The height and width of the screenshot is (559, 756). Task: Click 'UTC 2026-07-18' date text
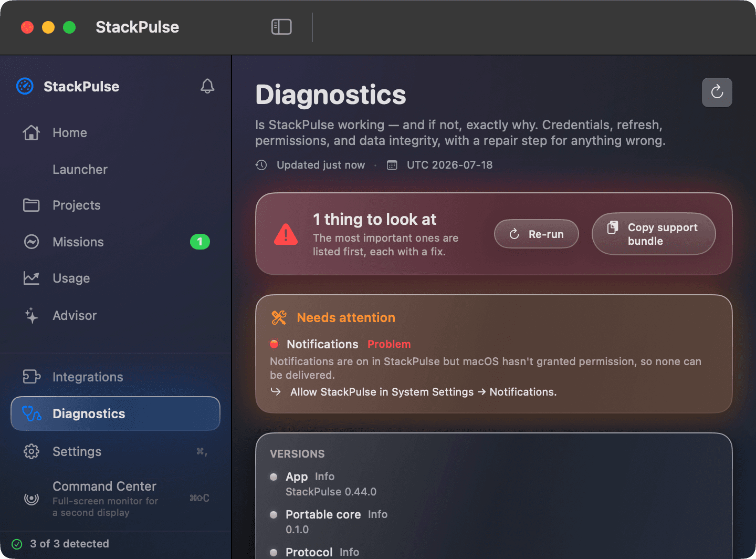(x=450, y=165)
